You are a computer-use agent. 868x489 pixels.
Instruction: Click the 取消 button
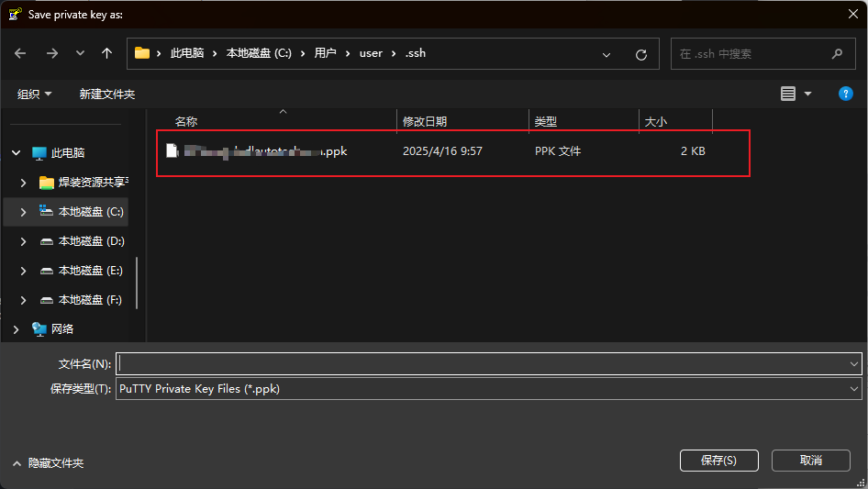click(810, 461)
